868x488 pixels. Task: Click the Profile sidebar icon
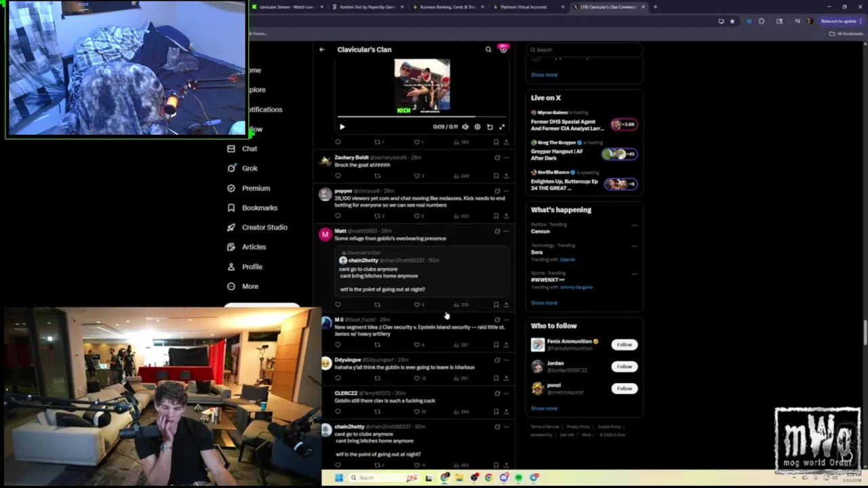click(231, 266)
